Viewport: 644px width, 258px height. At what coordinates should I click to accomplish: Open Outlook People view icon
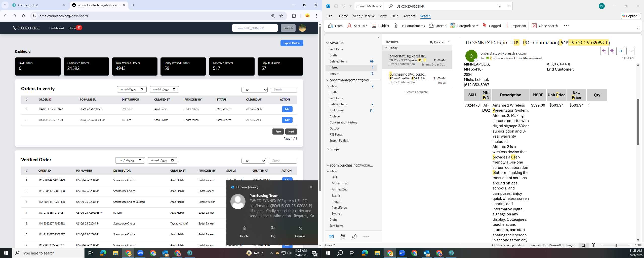[354, 237]
